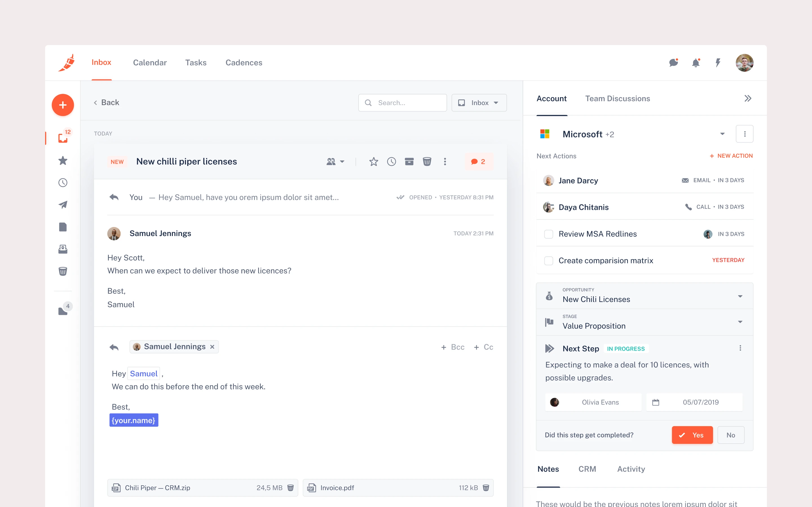Archive the email thread
Screen dimensions: 812x507
pyautogui.click(x=409, y=162)
